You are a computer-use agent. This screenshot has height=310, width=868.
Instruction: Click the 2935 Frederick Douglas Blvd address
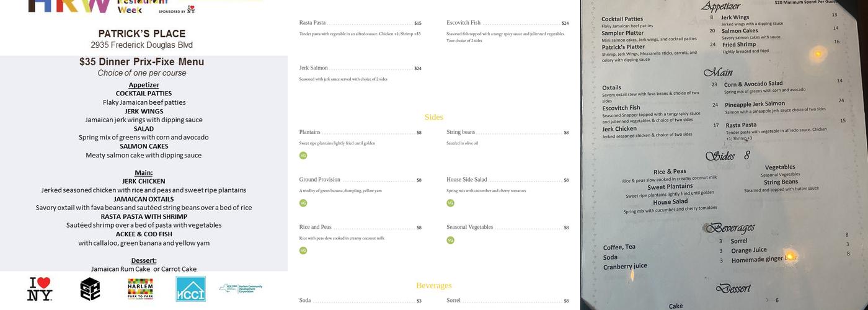(x=141, y=45)
